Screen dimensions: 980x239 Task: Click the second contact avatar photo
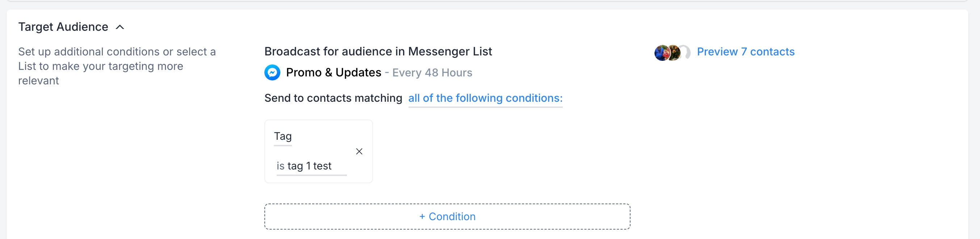click(x=674, y=53)
